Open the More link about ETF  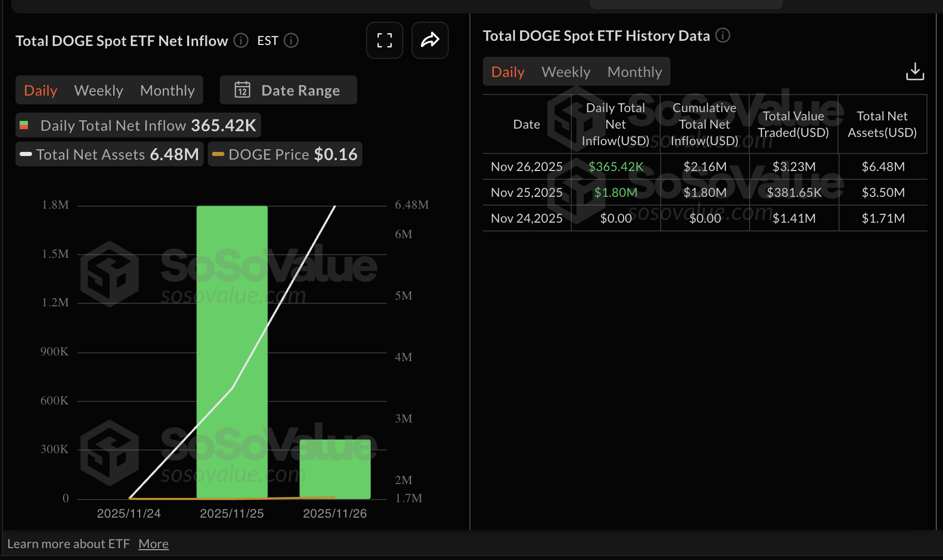pos(153,544)
